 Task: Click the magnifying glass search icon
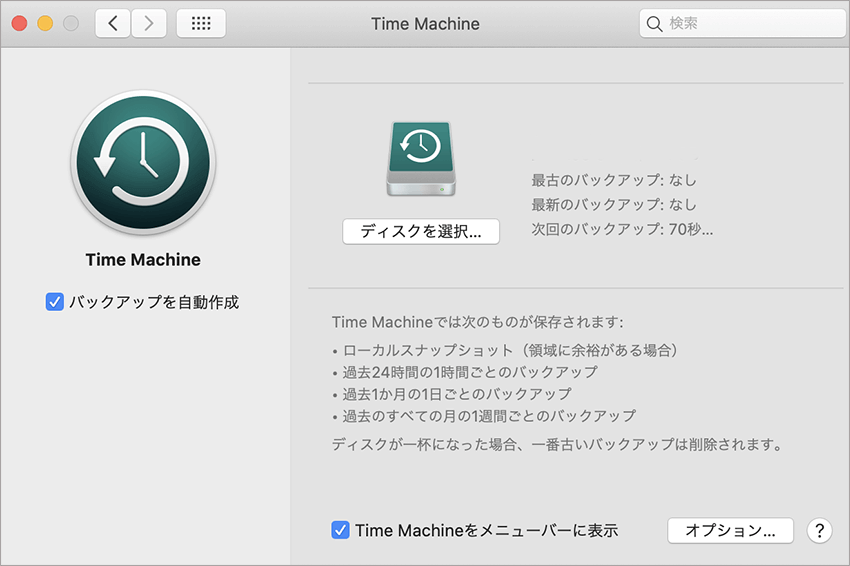coord(655,23)
